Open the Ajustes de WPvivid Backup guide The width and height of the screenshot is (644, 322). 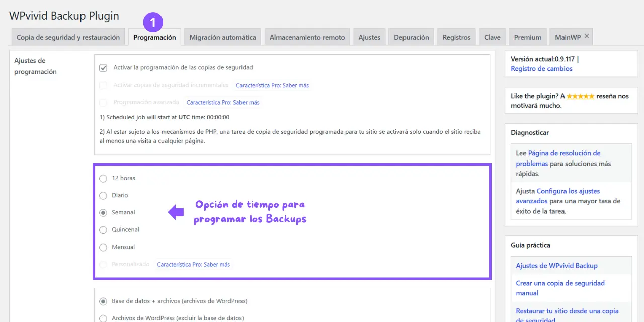(x=556, y=266)
